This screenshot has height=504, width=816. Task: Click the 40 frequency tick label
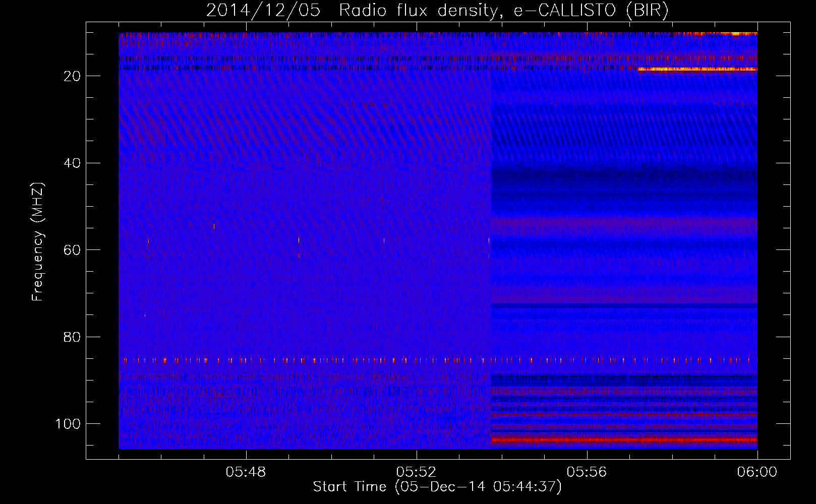coord(73,163)
